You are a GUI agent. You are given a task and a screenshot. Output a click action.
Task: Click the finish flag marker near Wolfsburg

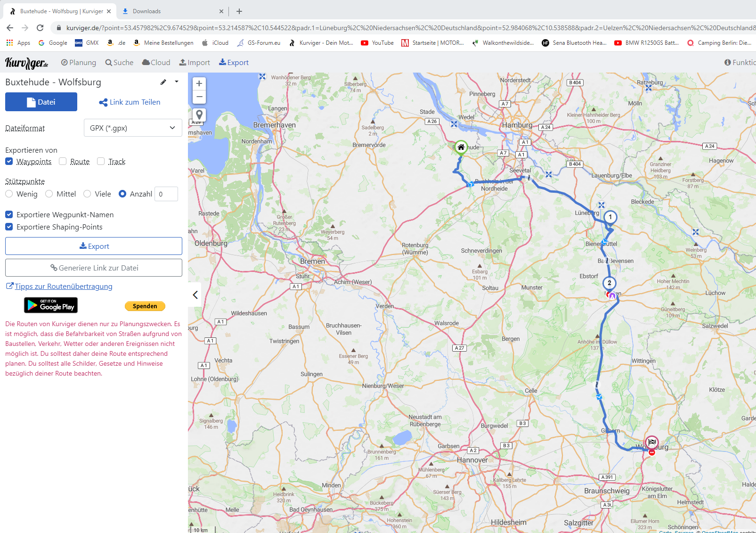pos(652,442)
